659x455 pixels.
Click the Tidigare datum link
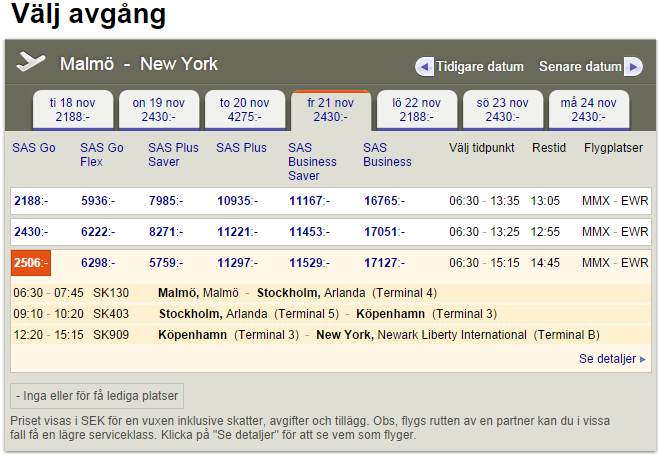coord(480,66)
